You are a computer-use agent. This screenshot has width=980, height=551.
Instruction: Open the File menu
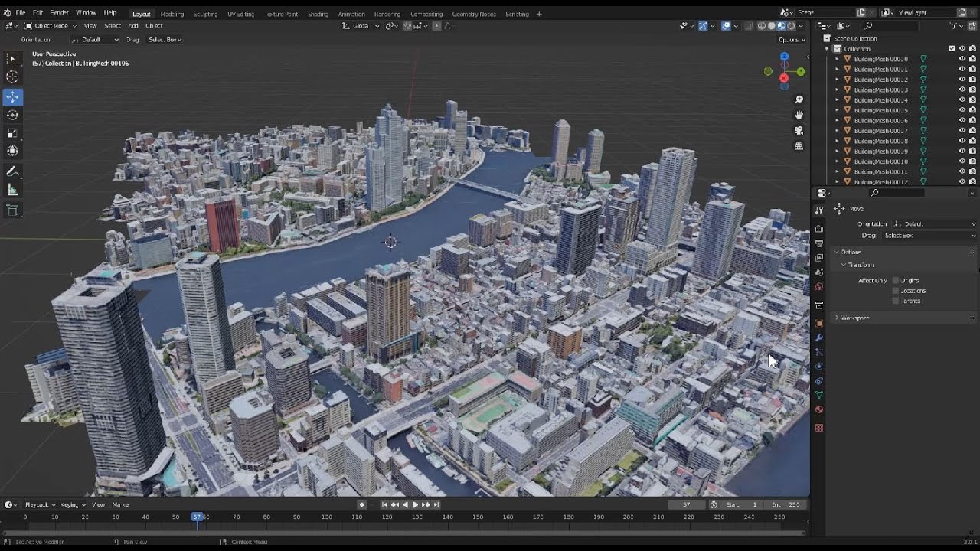click(x=20, y=13)
